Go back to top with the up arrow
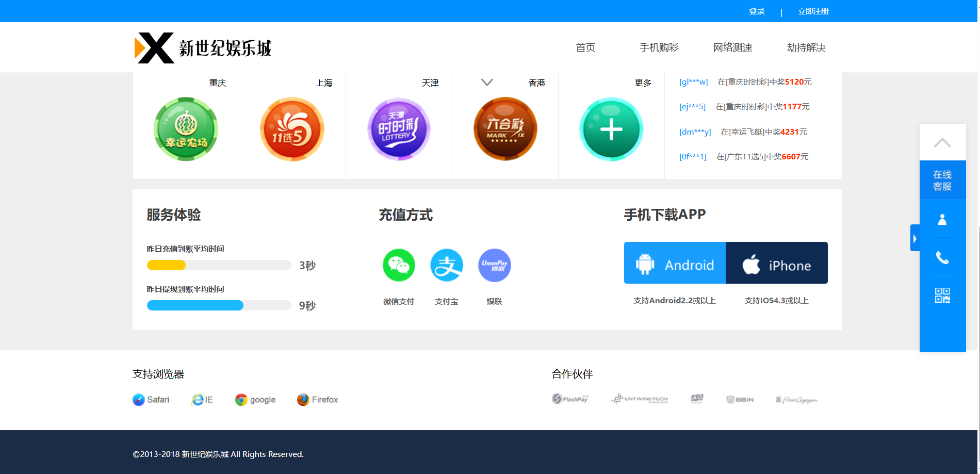Viewport: 980px width, 474px height. pyautogui.click(x=942, y=142)
